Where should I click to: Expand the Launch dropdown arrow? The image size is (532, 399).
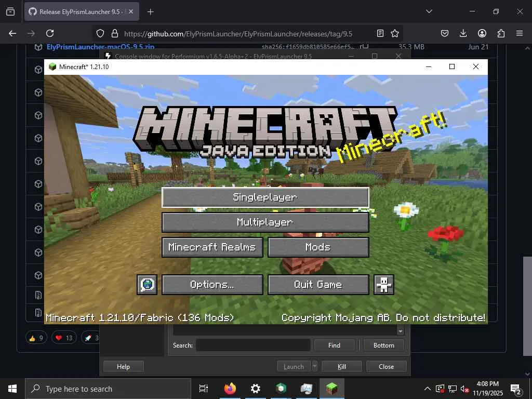click(x=314, y=367)
